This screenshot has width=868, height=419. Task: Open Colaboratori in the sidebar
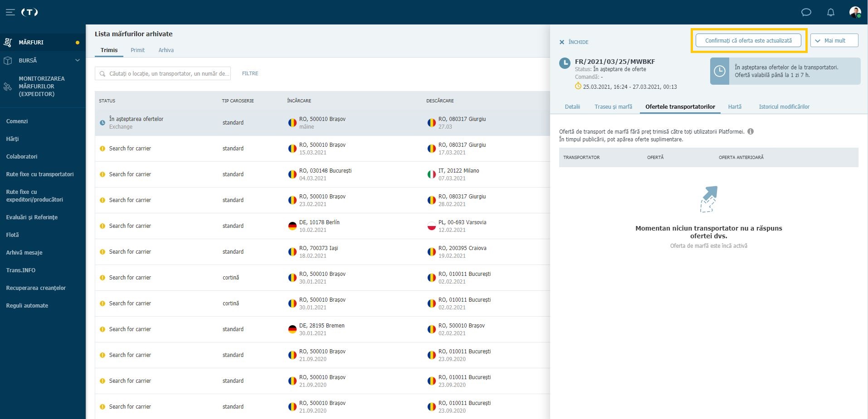tap(22, 157)
